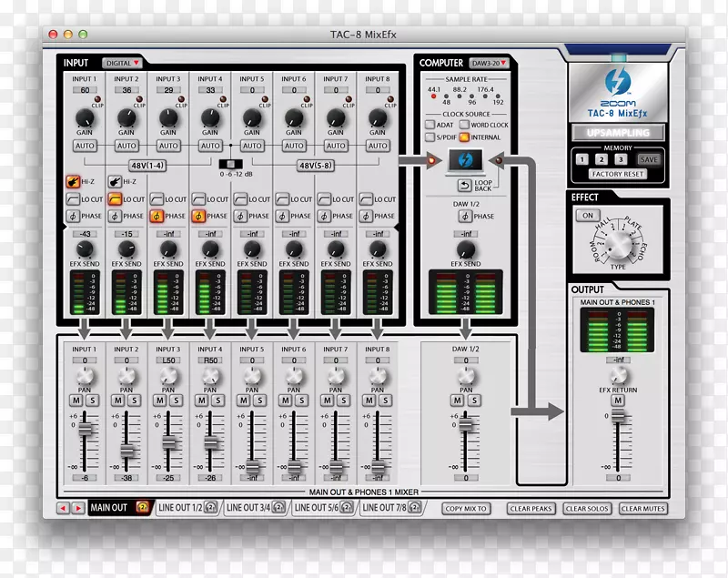Click the EFX Return knob
This screenshot has height=578, width=728.
click(618, 375)
